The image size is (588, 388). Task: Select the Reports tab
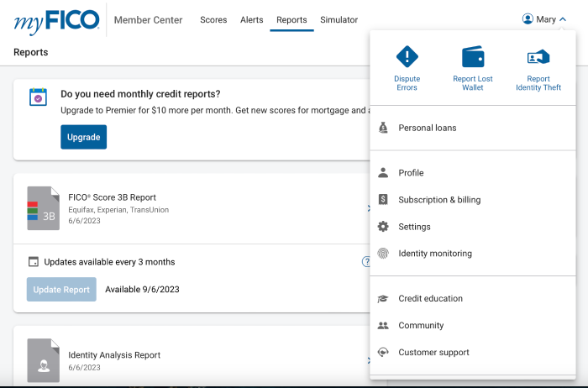(x=291, y=20)
